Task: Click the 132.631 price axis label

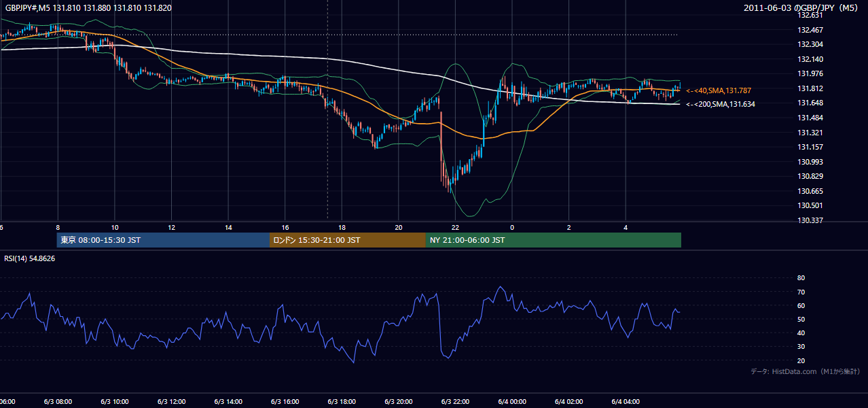Action: tap(810, 15)
